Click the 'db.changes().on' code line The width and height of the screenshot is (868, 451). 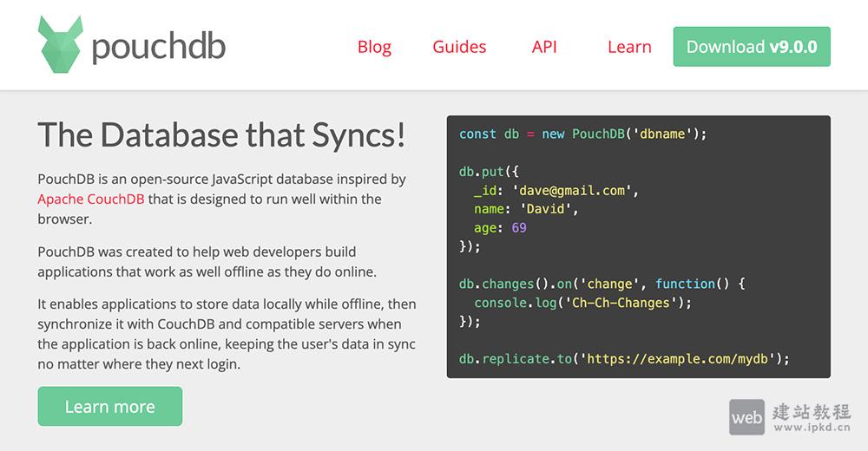pyautogui.click(x=602, y=284)
